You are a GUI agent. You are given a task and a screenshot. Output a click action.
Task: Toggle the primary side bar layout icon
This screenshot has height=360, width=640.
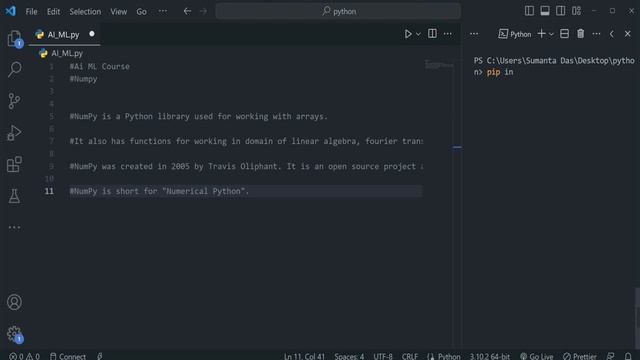point(529,11)
